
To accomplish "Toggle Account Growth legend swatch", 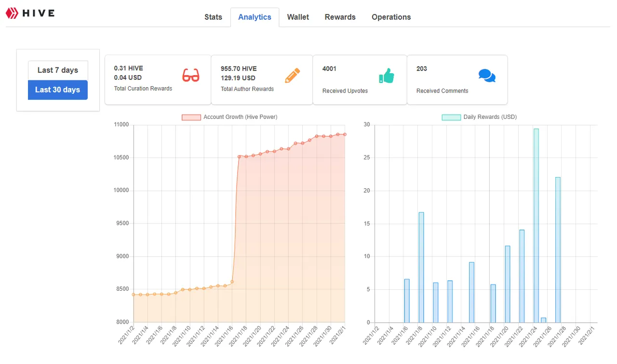I will point(191,117).
